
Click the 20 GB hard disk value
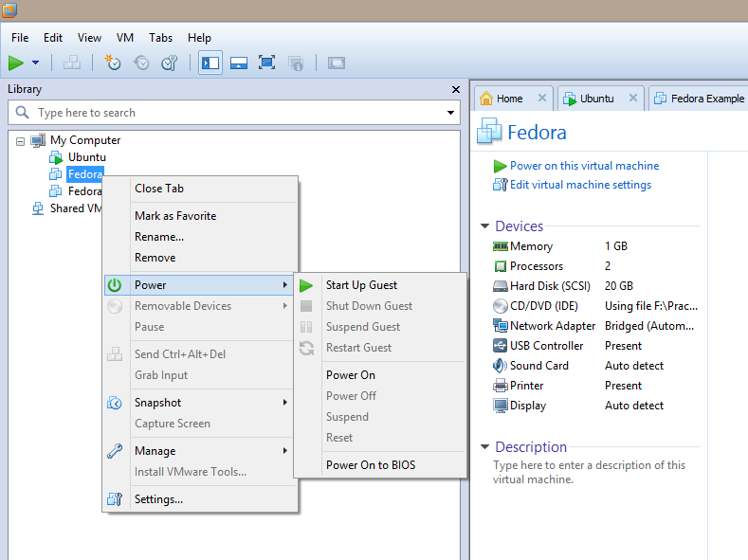coord(619,286)
